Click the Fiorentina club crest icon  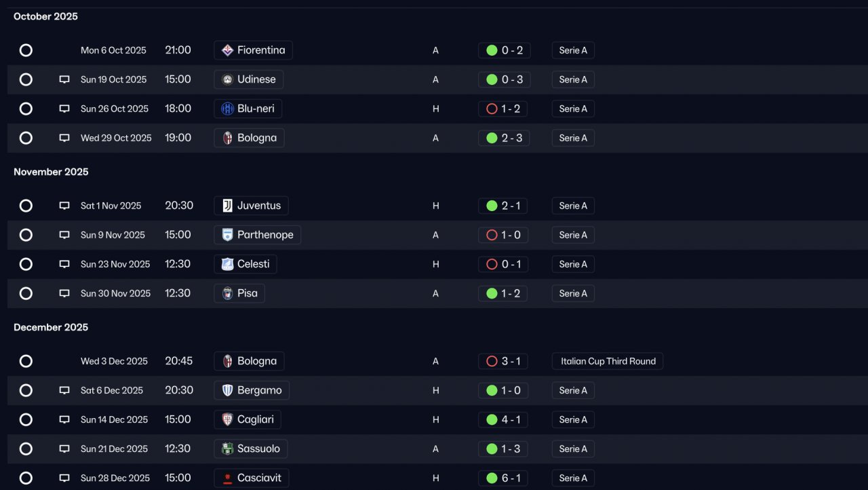click(x=228, y=50)
